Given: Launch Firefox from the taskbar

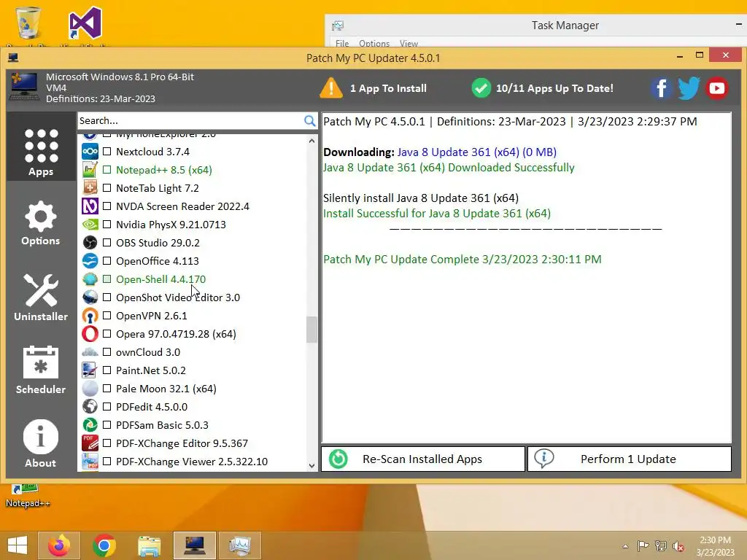Looking at the screenshot, I should click(x=59, y=545).
